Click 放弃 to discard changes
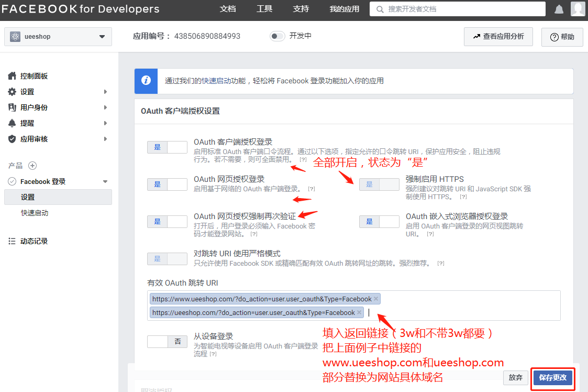The height and width of the screenshot is (392, 588). click(516, 378)
